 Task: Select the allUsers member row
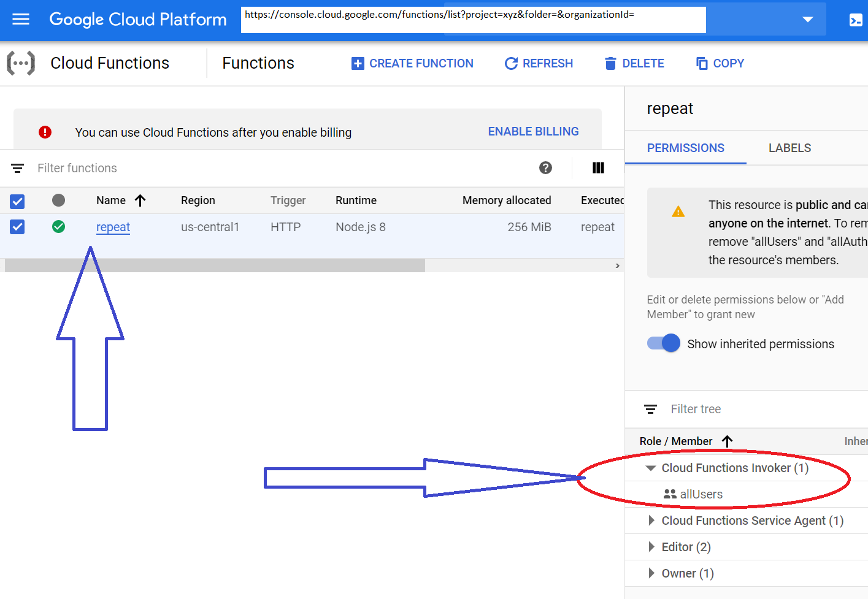tap(746, 494)
